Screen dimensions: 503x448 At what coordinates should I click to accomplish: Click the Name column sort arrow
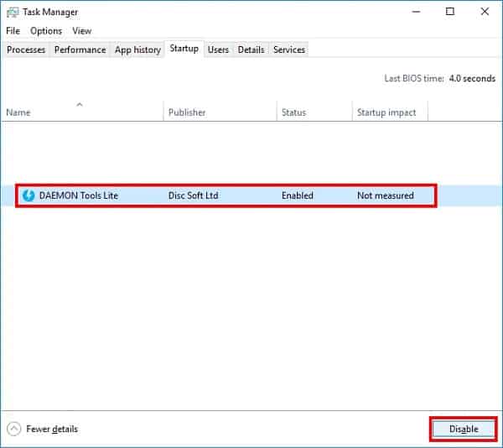80,105
